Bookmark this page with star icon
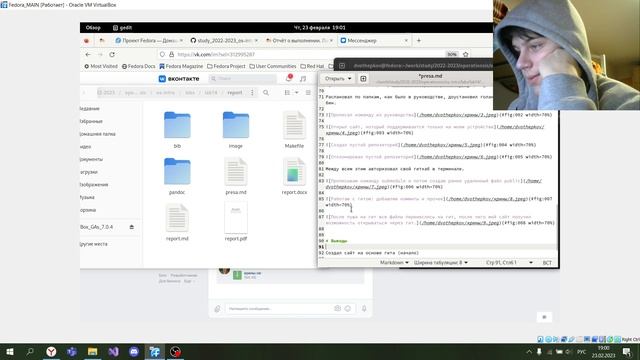Viewport: 640px width, 360px height. pos(465,54)
